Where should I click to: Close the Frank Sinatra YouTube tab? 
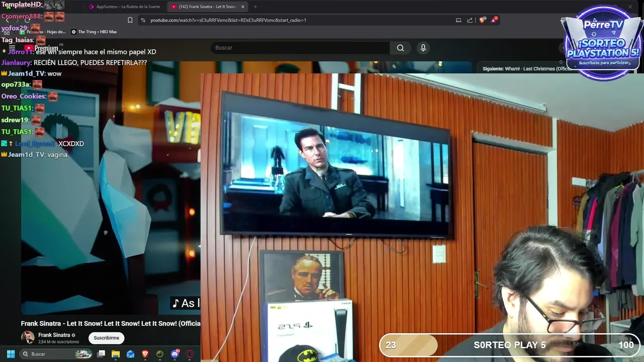pyautogui.click(x=243, y=7)
